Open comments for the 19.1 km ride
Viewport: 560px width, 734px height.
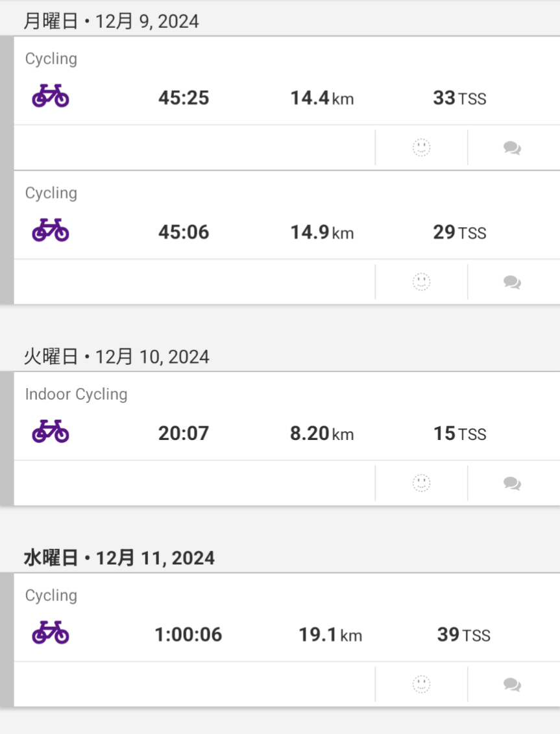pos(512,685)
